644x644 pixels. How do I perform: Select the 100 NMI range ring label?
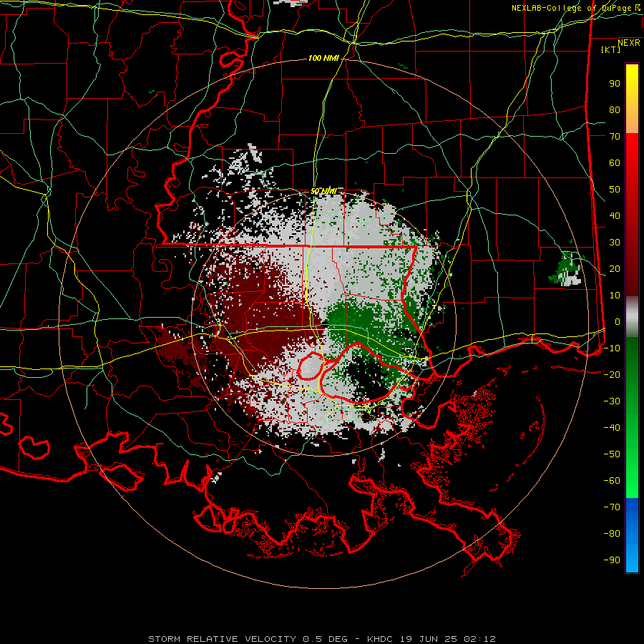[323, 59]
